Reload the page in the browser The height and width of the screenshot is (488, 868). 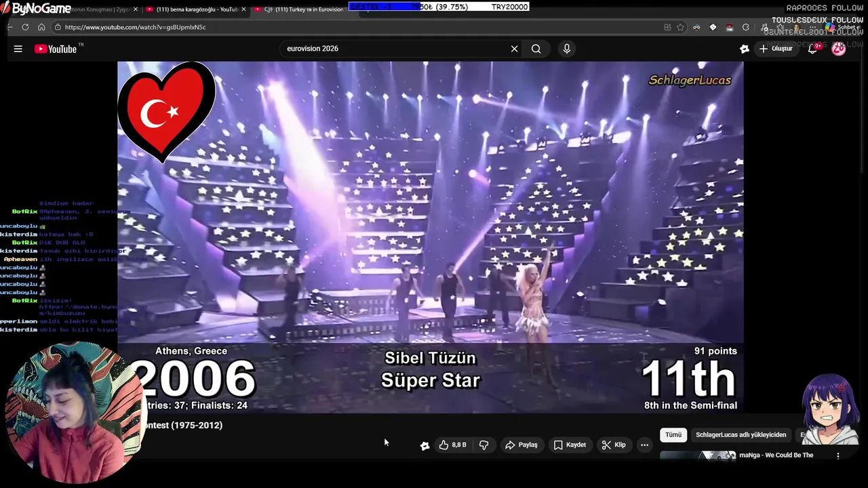click(25, 27)
